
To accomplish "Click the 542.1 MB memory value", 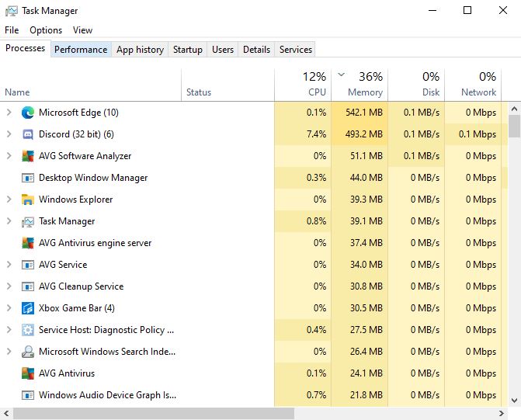I will point(364,113).
